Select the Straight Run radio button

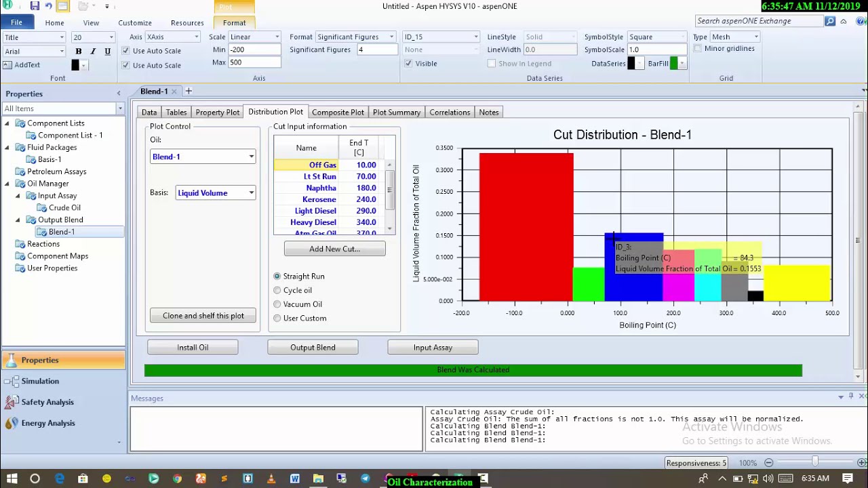click(277, 277)
